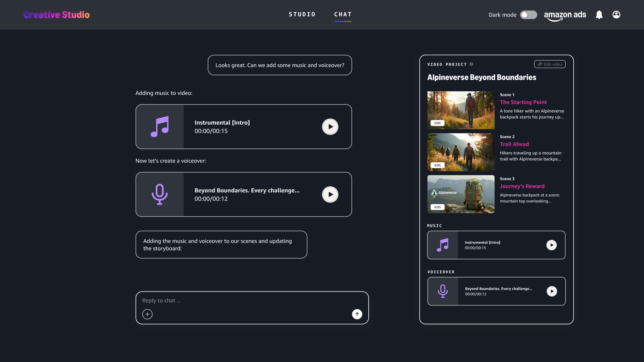644x362 pixels.
Task: Play the voiceover in the Video Project panel
Action: [x=552, y=291]
